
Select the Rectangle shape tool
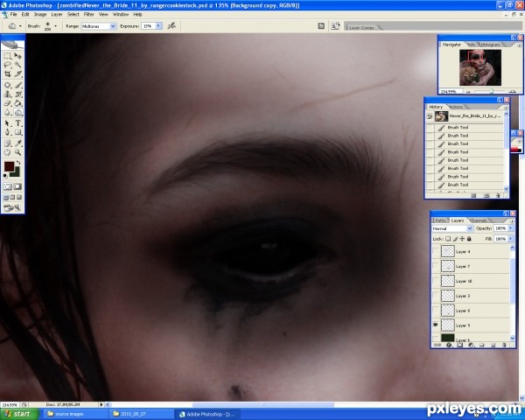(x=17, y=132)
